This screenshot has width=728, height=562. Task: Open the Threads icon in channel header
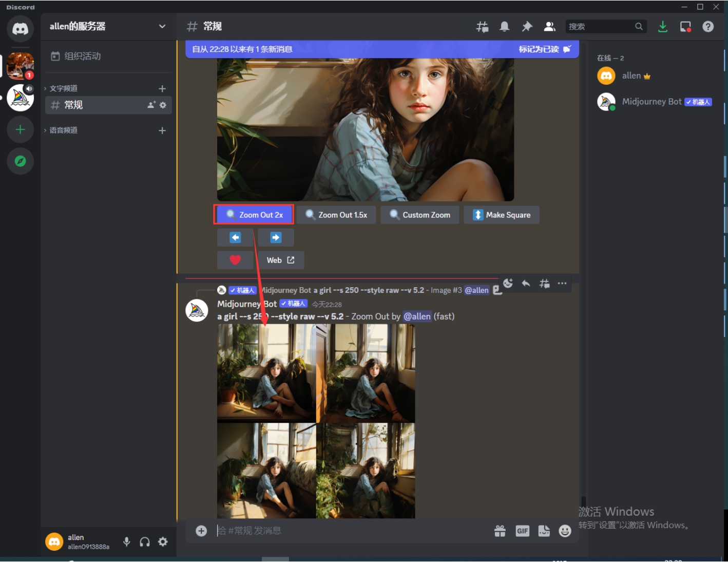(x=482, y=27)
